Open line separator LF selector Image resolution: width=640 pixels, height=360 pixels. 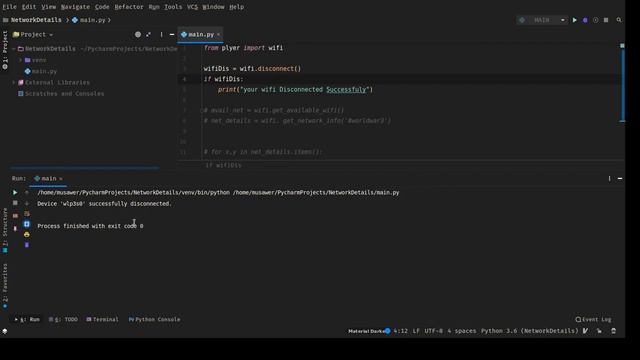pyautogui.click(x=416, y=331)
